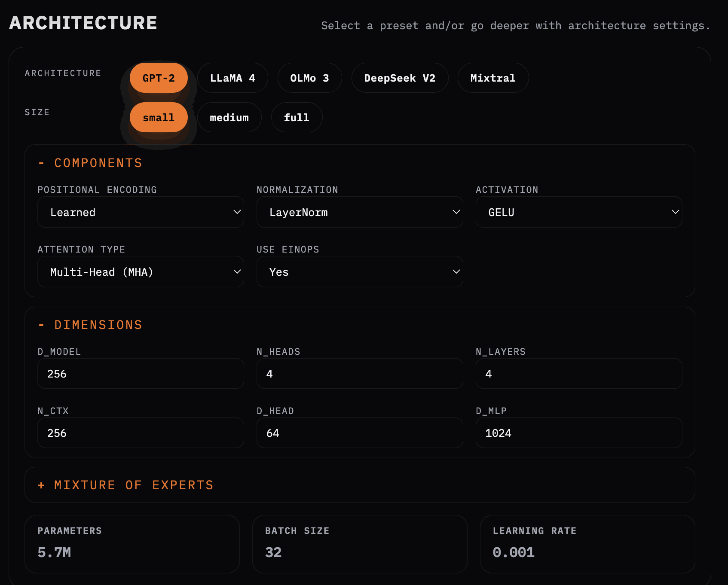Switch to the OLMo 3 preset

click(309, 78)
